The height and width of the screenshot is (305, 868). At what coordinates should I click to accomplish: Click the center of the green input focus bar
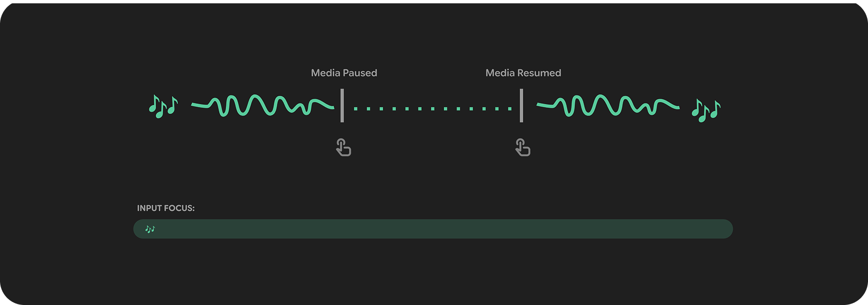click(x=433, y=229)
